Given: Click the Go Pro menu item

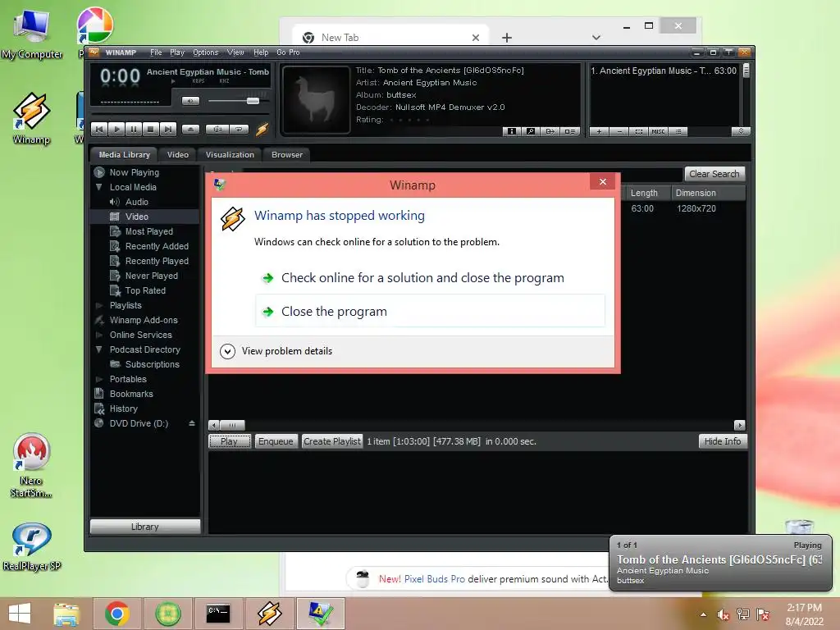Looking at the screenshot, I should coord(288,52).
